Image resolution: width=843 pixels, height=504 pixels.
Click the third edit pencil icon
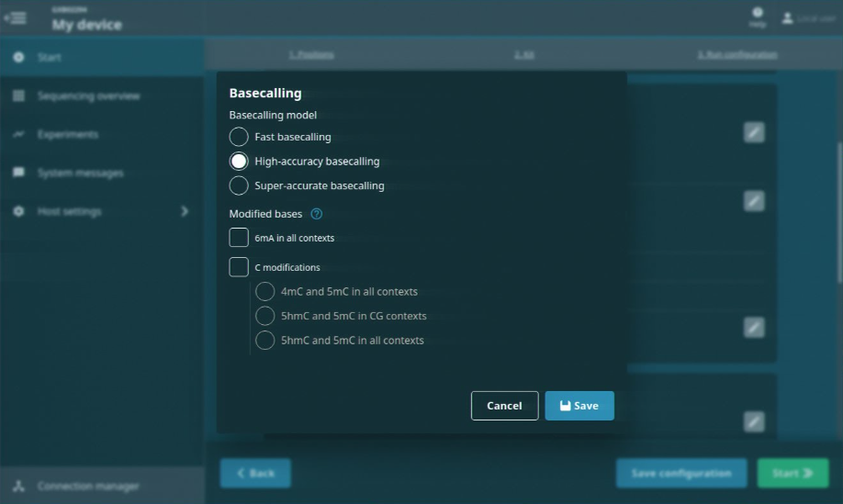754,327
